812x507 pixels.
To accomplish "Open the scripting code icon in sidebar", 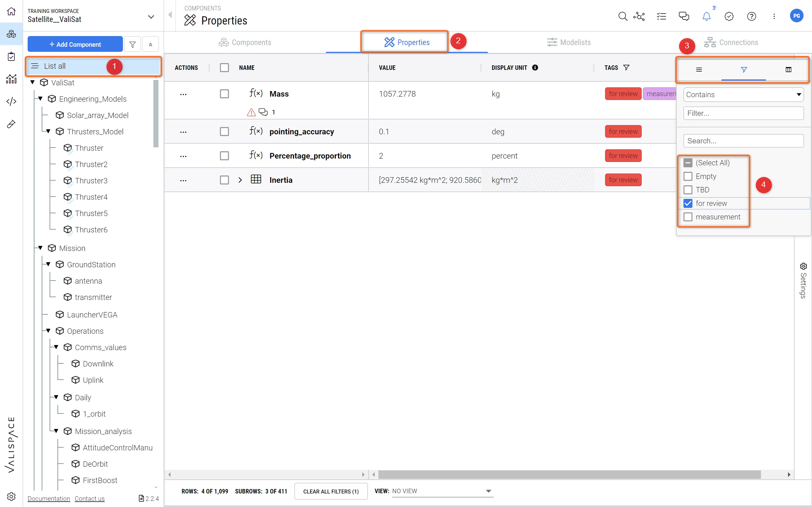I will coord(11,101).
